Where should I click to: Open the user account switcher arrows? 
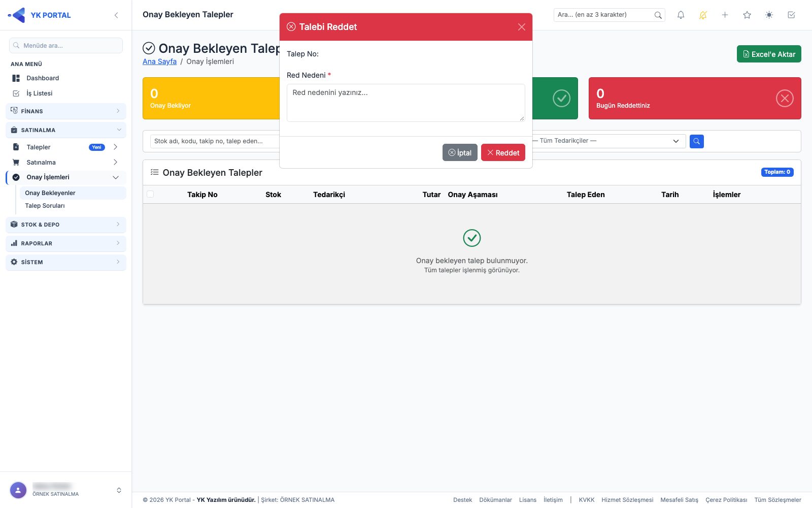point(119,490)
